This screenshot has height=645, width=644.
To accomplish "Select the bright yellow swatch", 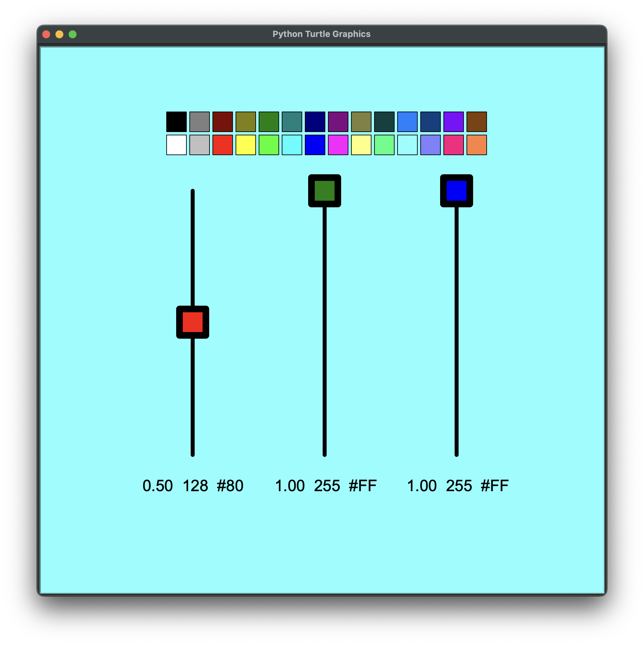I will (x=245, y=145).
